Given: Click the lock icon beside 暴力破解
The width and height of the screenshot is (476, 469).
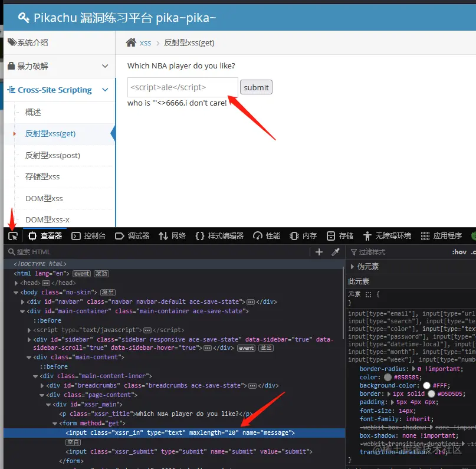Looking at the screenshot, I should point(11,66).
